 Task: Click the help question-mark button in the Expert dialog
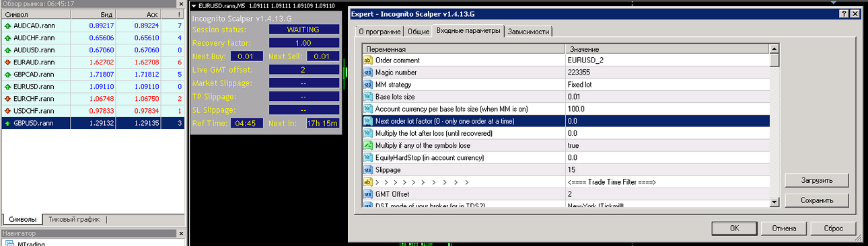(x=844, y=13)
